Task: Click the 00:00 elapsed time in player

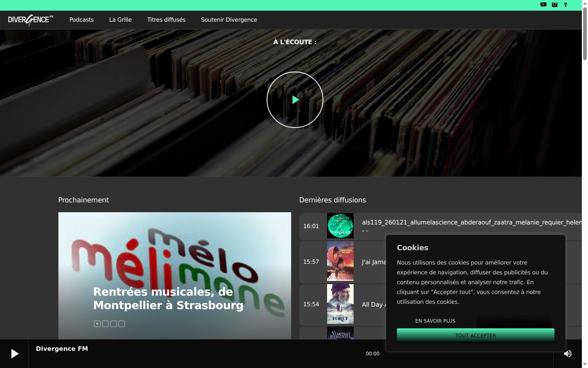Action: (x=372, y=354)
